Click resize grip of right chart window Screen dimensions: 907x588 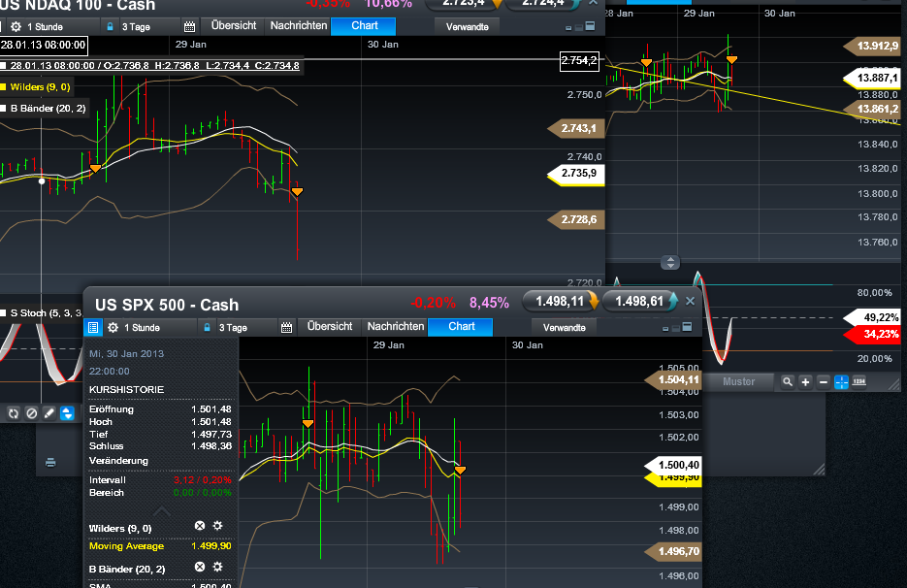(894, 383)
